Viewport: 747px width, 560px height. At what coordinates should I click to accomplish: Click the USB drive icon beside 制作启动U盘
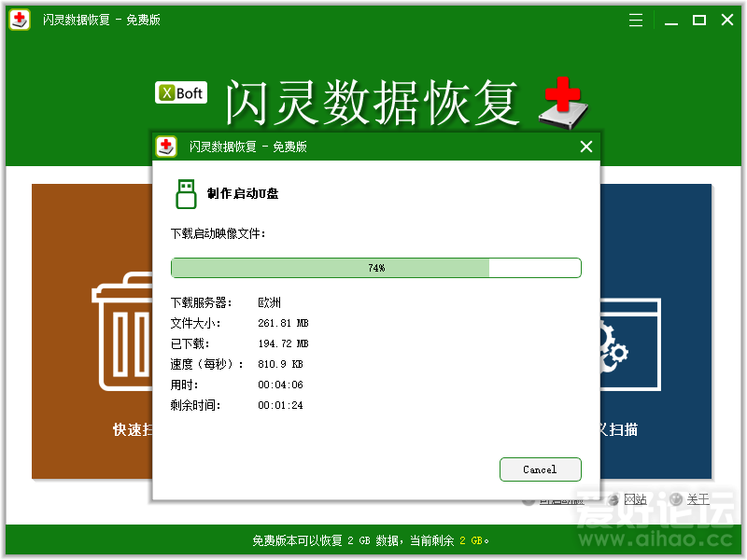pos(186,194)
